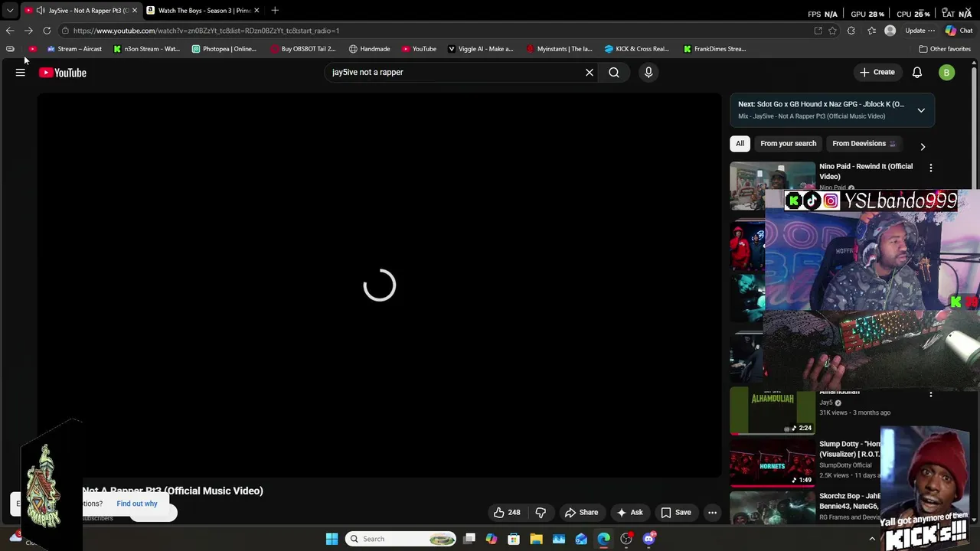Open the Buy OBSBOT Tail 2 bookmark

pyautogui.click(x=302, y=49)
